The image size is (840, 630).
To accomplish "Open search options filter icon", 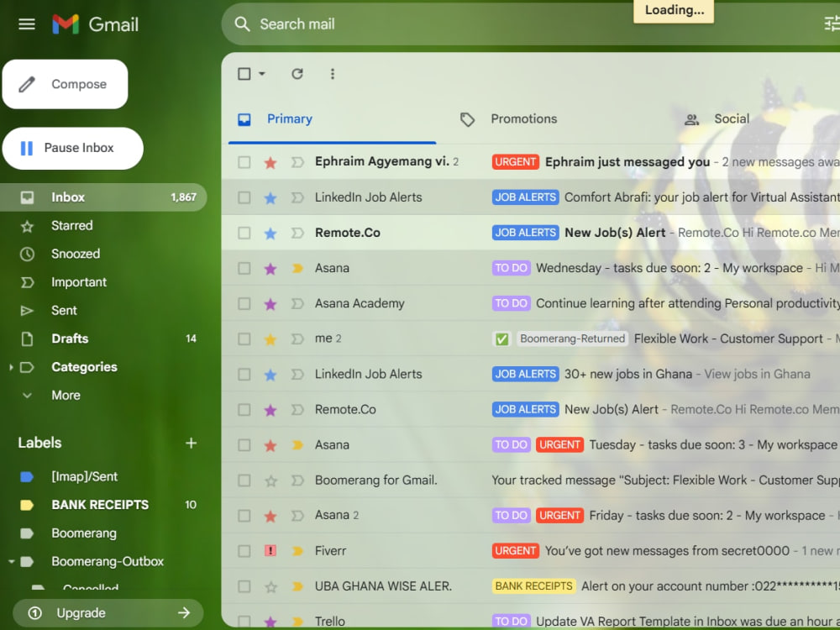I will click(832, 24).
